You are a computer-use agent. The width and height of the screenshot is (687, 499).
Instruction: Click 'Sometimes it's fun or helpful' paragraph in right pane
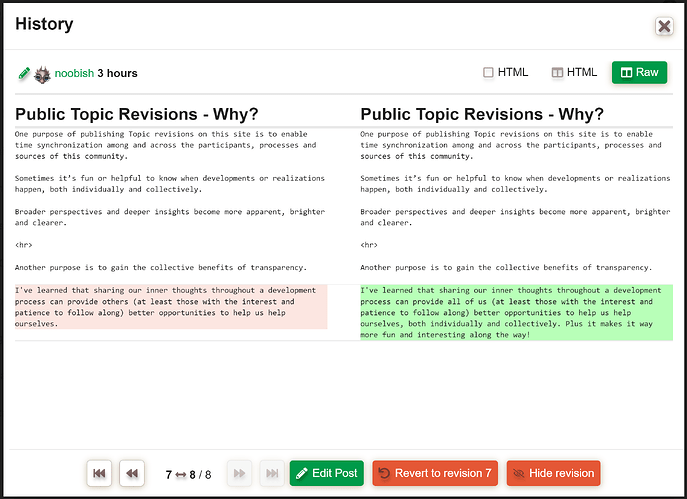(x=515, y=184)
